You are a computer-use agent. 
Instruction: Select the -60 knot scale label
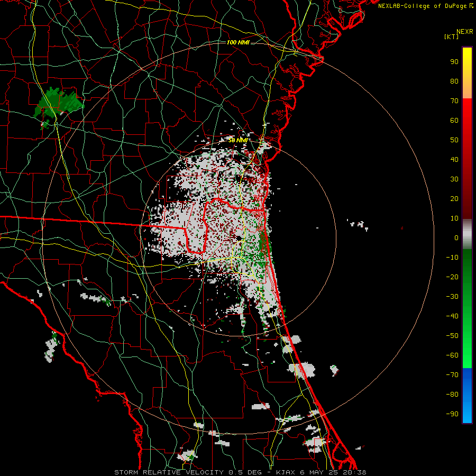click(452, 355)
